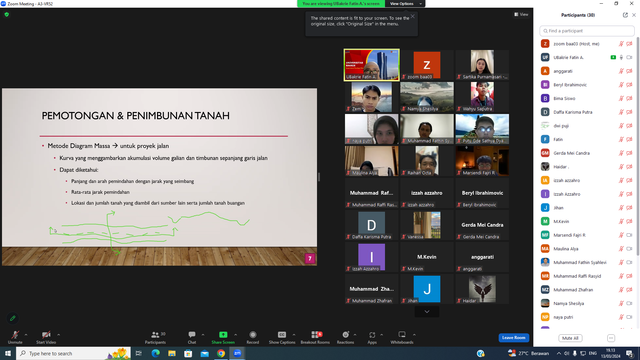Viewport: 640px width, 360px height.
Task: Toggle mic for anggarati in participant list
Action: pos(621,71)
